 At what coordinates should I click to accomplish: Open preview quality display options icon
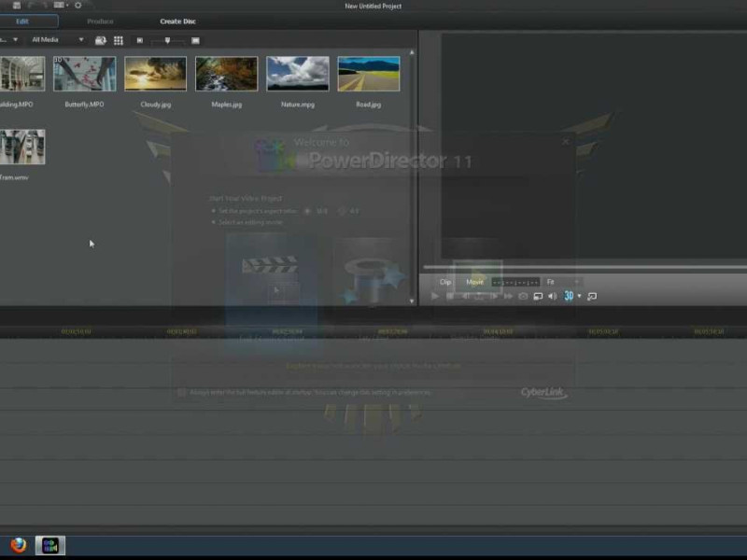tap(538, 296)
